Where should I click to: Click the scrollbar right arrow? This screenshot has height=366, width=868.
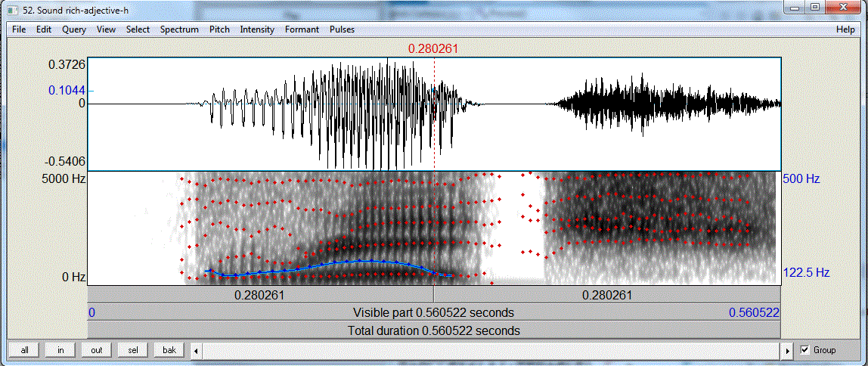(x=789, y=350)
